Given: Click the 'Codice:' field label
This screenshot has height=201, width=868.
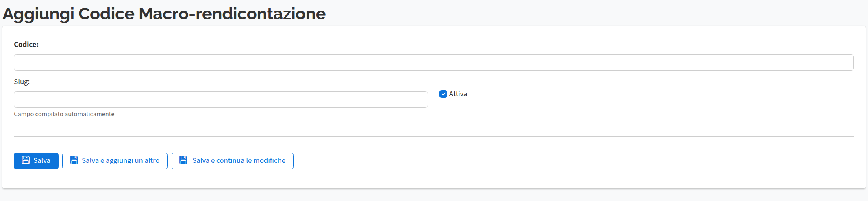Looking at the screenshot, I should click(x=26, y=45).
